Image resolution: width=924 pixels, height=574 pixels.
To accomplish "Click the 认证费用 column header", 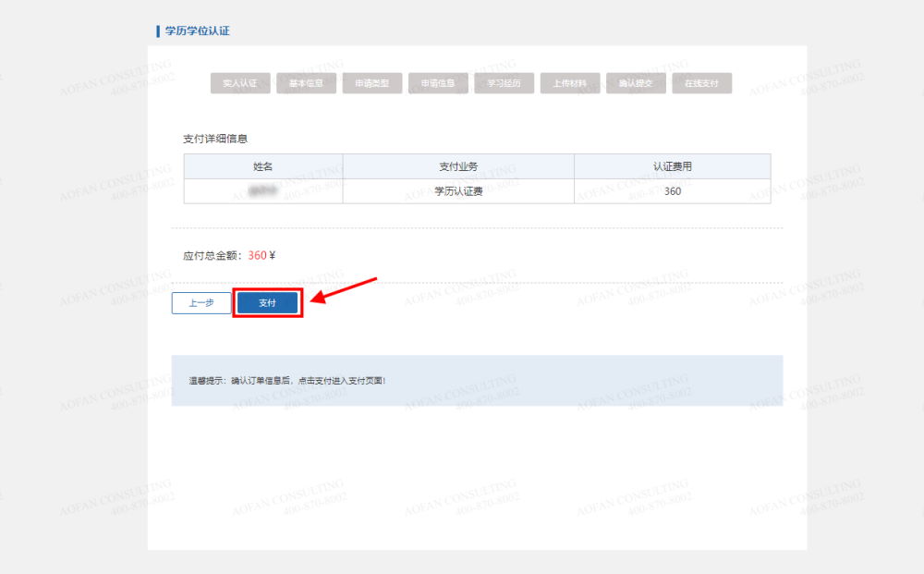I will tap(672, 166).
